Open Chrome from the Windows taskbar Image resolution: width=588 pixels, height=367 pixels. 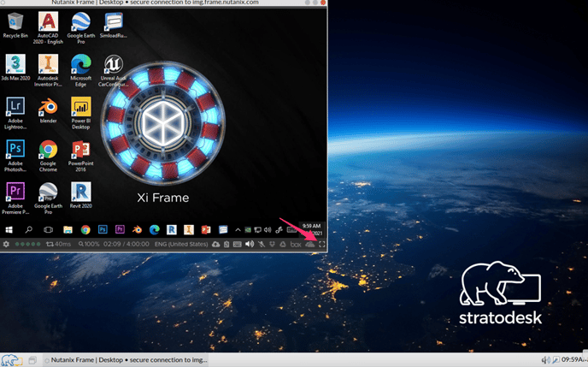(x=85, y=229)
